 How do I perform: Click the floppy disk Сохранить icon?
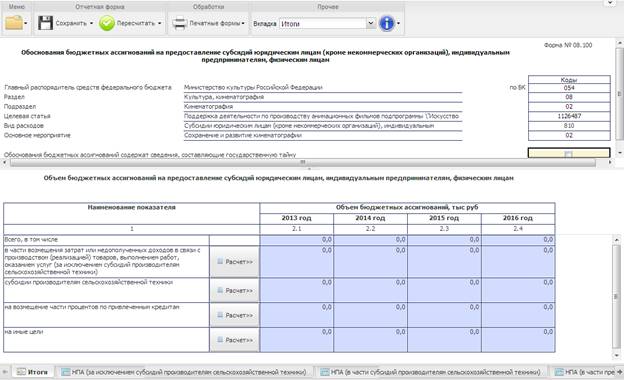click(45, 23)
